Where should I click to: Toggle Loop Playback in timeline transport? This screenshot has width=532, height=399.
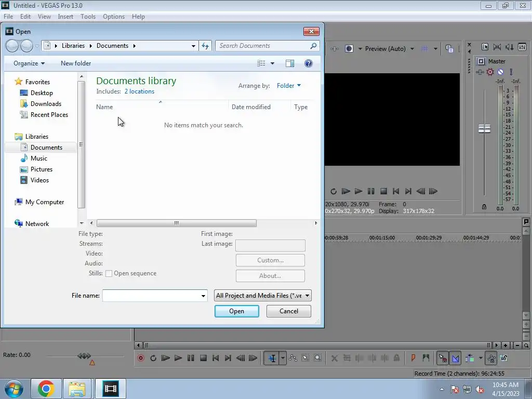[153, 358]
